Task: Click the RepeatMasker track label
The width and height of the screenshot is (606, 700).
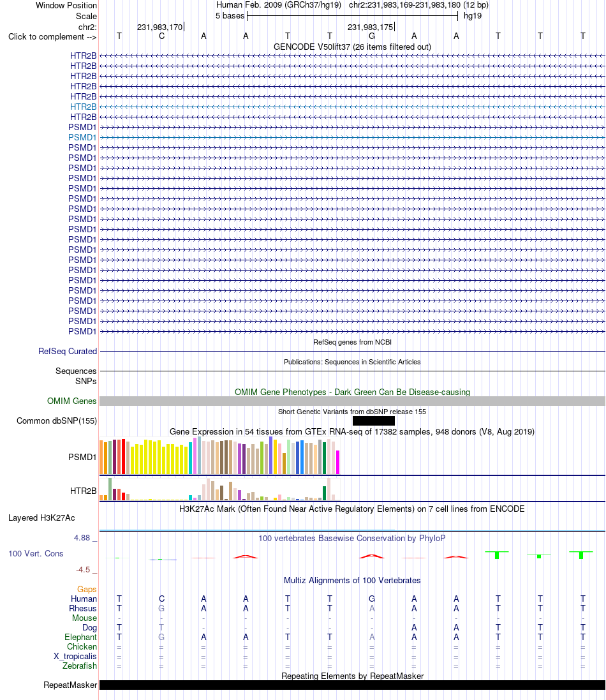Action: tap(70, 685)
